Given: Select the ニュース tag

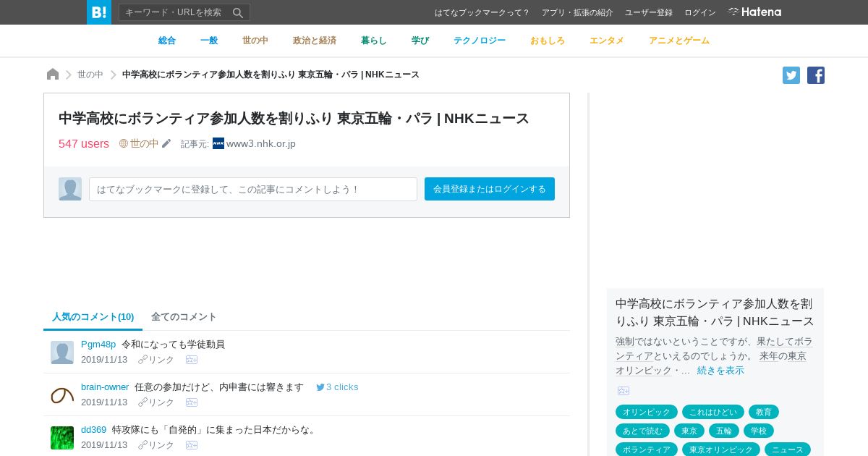Looking at the screenshot, I should (x=788, y=449).
